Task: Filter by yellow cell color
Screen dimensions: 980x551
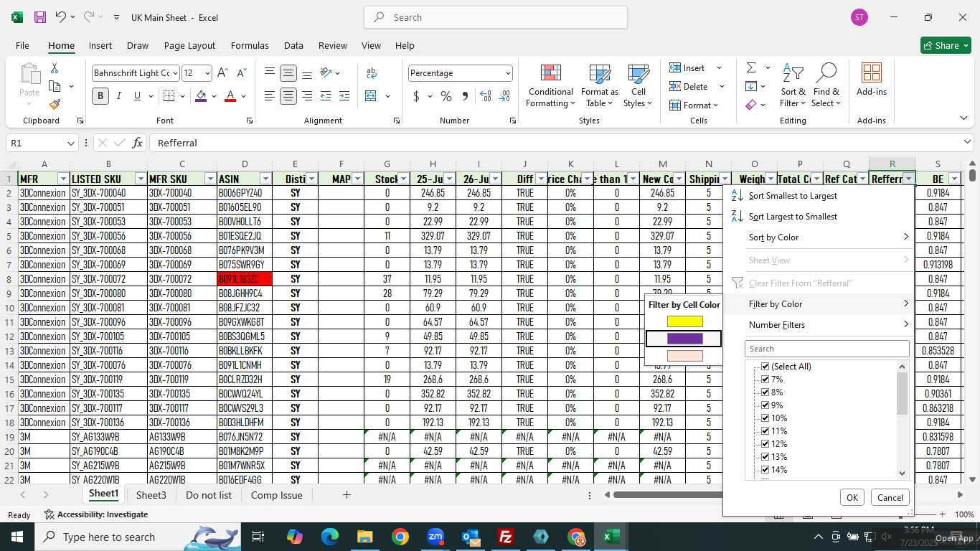Action: tap(684, 321)
